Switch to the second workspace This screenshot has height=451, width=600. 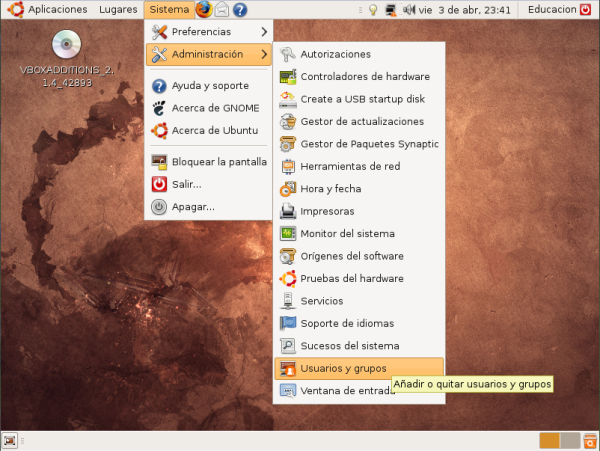coord(570,440)
